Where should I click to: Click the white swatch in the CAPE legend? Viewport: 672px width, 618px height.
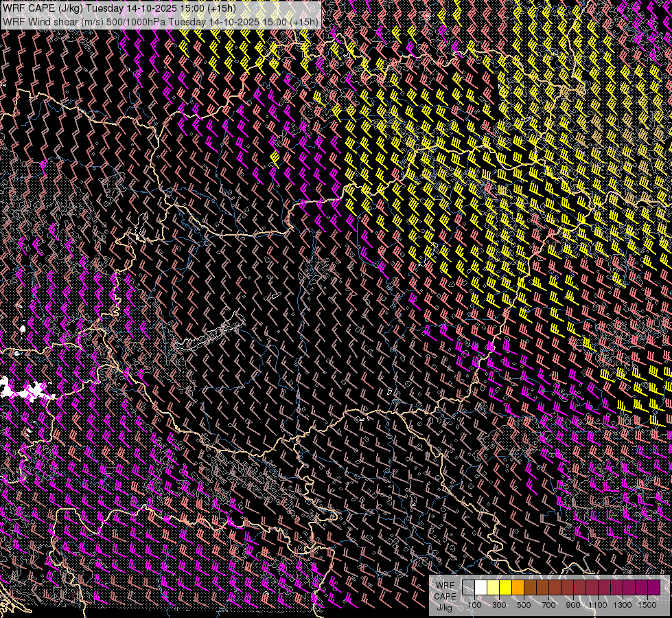click(480, 587)
